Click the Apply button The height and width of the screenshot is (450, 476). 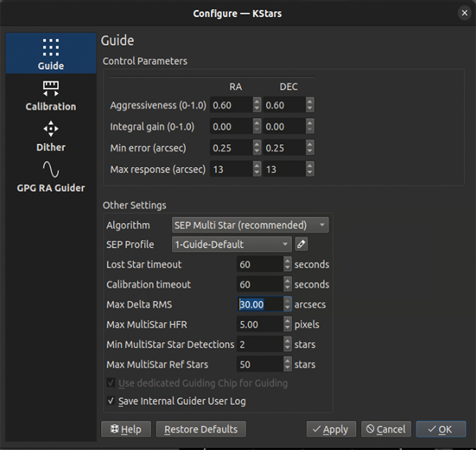pyautogui.click(x=331, y=430)
